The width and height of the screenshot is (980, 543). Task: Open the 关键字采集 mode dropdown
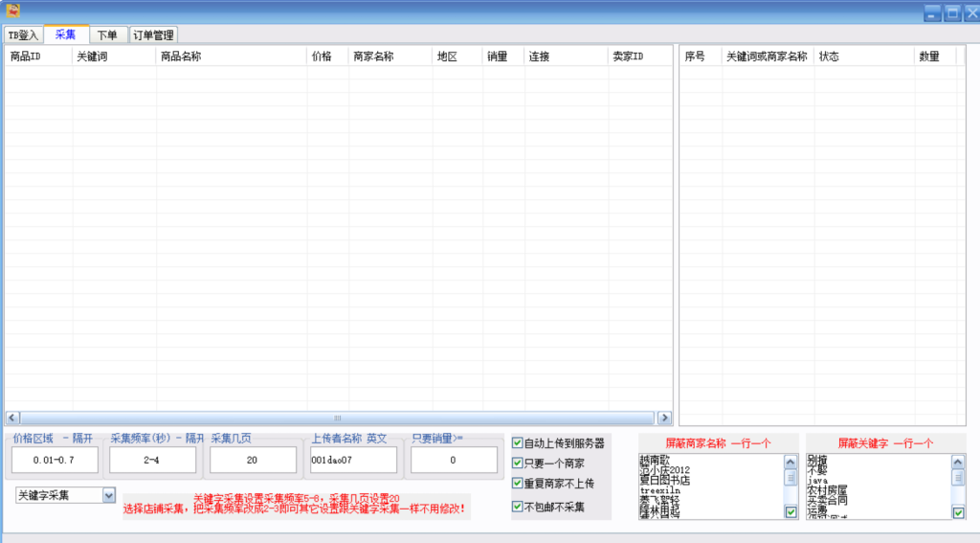pos(108,495)
